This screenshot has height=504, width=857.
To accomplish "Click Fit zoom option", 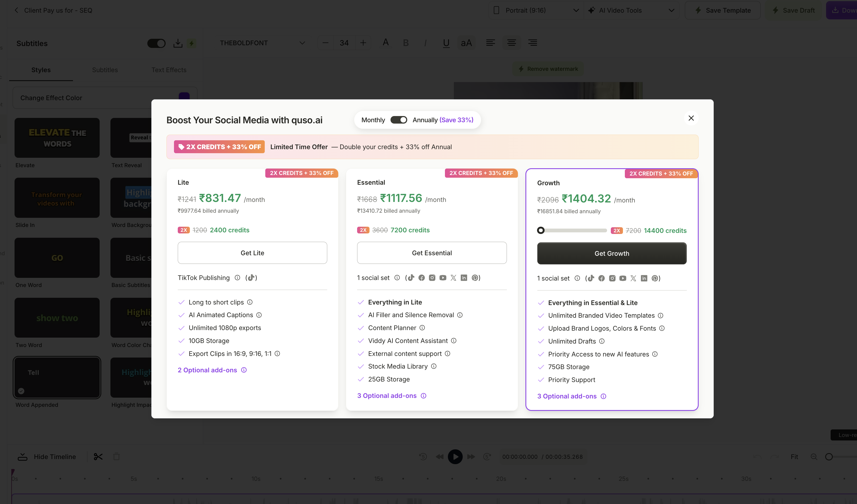I will click(795, 456).
